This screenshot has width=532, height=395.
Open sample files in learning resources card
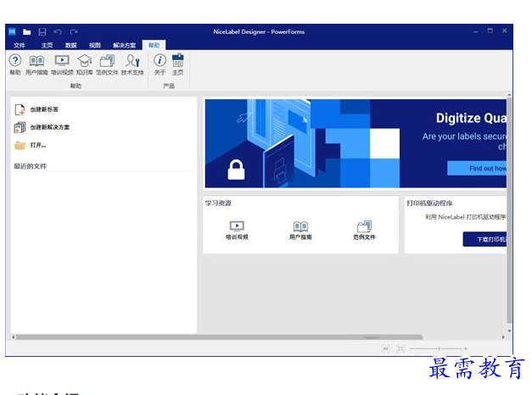(x=364, y=231)
